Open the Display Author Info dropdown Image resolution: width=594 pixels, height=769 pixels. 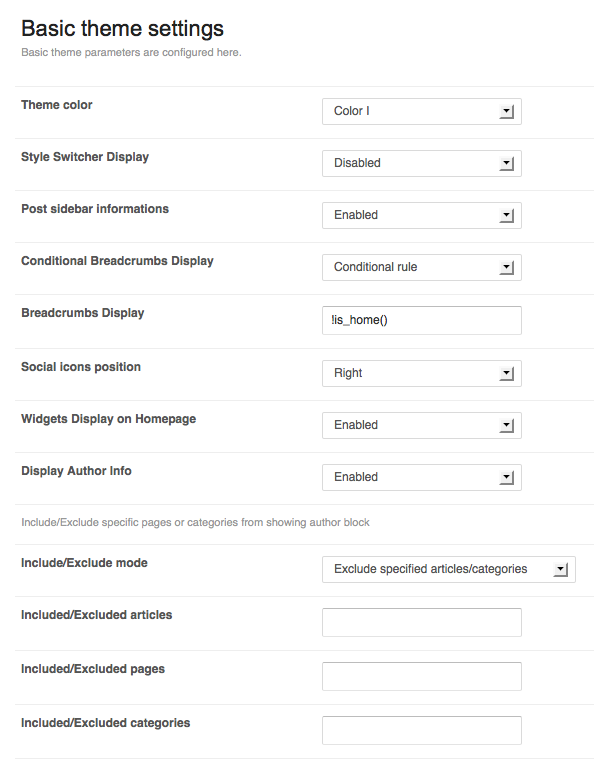coord(421,477)
